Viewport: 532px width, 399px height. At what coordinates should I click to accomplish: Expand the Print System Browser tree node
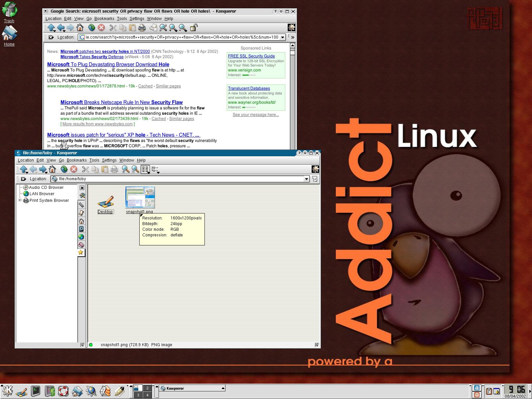(20, 200)
